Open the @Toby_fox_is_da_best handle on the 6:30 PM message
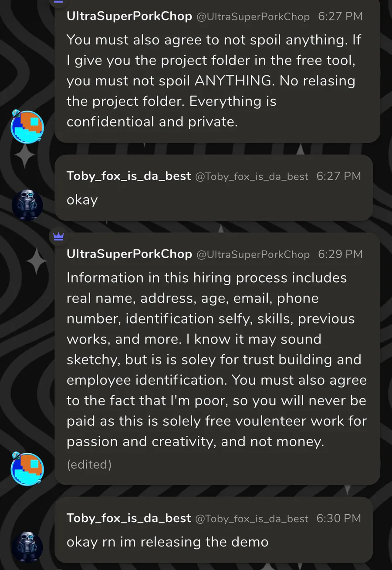Screen dimensions: 392x570 tap(252, 519)
